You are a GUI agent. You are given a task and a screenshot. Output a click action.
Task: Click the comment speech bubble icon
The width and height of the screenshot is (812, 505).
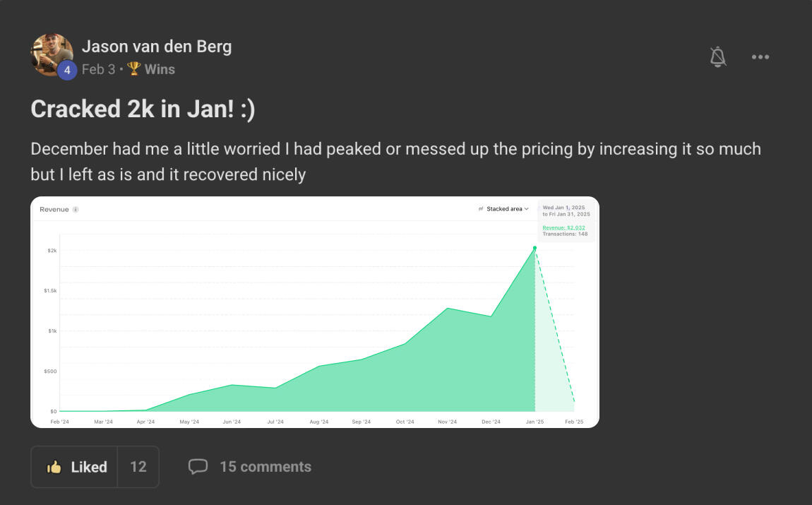point(198,467)
